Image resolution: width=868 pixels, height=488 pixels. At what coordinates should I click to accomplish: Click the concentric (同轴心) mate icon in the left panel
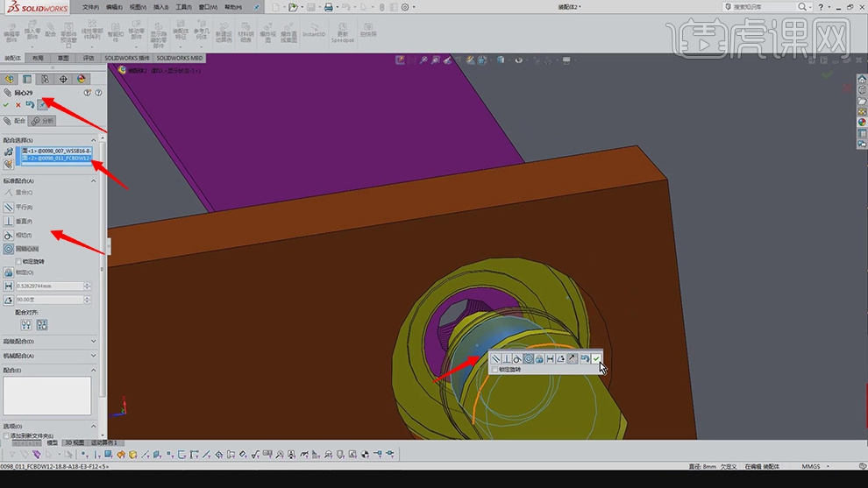(9, 249)
